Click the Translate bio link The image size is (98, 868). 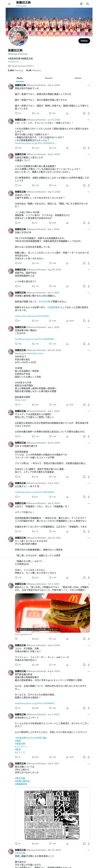(14, 62)
